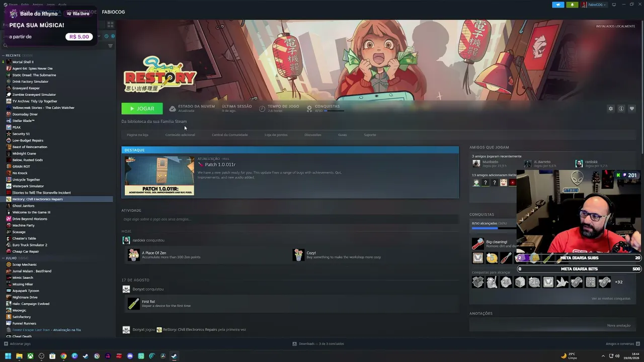Open File Explorer from the taskbar

tap(19, 356)
